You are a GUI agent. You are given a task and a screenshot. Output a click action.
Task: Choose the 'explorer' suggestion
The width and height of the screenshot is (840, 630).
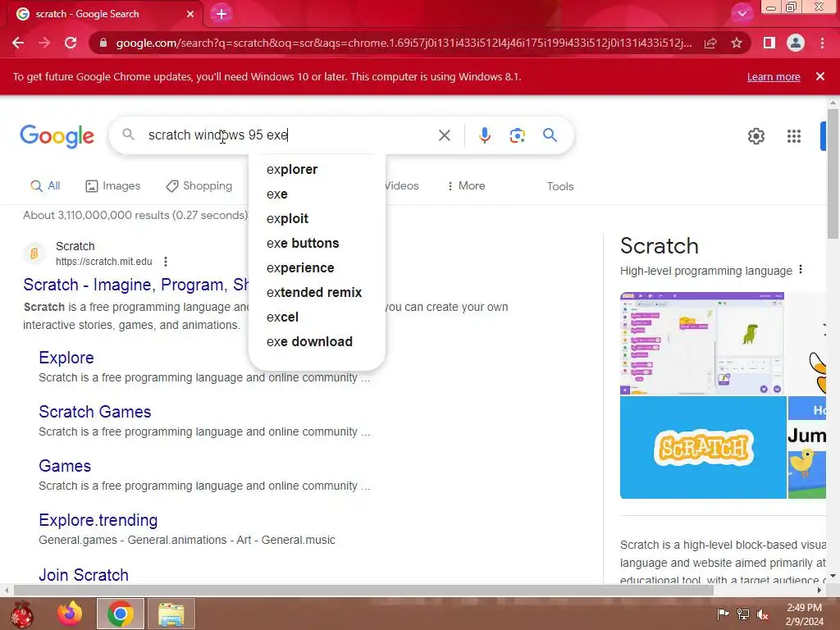[317, 169]
